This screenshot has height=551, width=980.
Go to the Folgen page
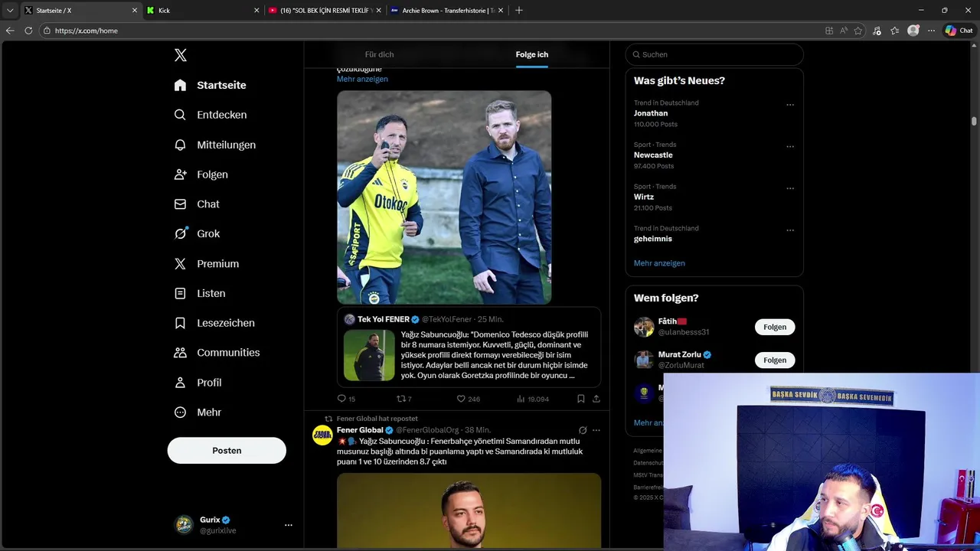tap(201, 174)
